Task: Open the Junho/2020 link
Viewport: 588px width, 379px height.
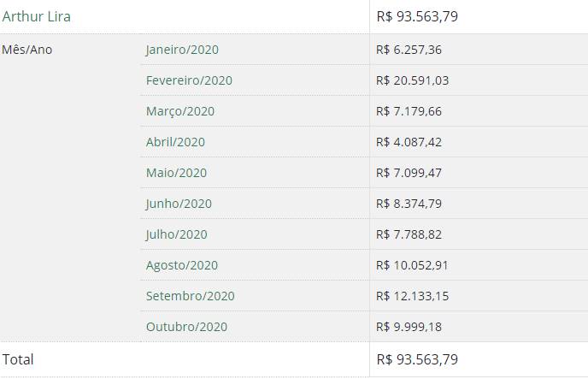Action: (x=179, y=204)
